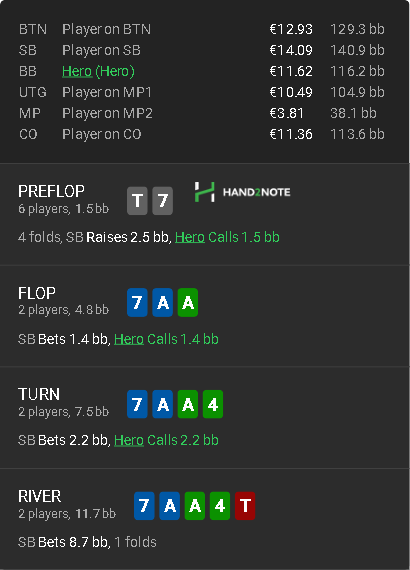410x570 pixels.
Task: Select the Player on SB row
Action: 202,50
